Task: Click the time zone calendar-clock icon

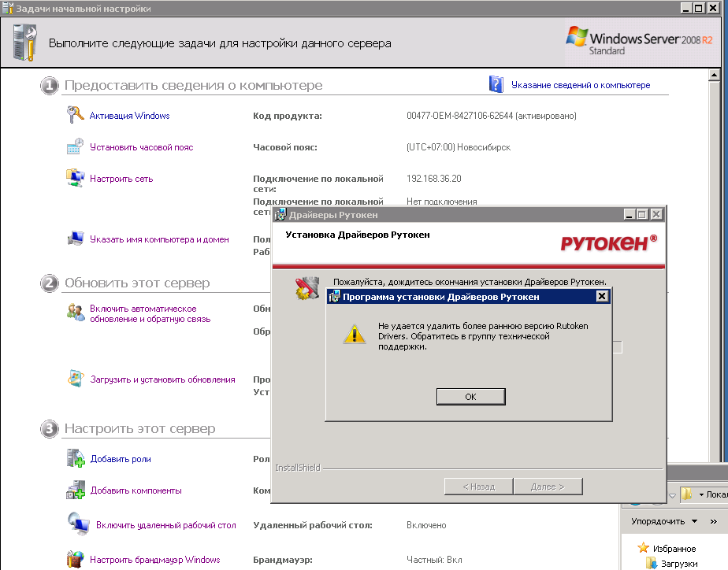Action: pos(75,147)
